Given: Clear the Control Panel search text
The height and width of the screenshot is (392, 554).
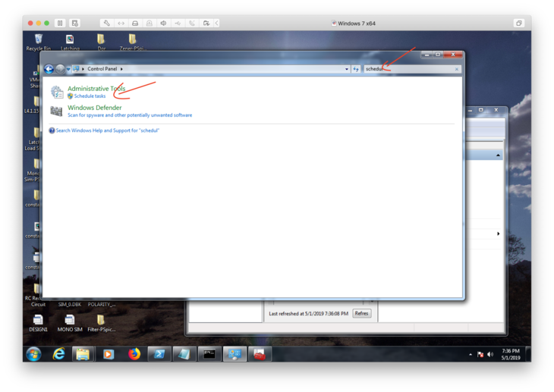Looking at the screenshot, I should click(457, 69).
